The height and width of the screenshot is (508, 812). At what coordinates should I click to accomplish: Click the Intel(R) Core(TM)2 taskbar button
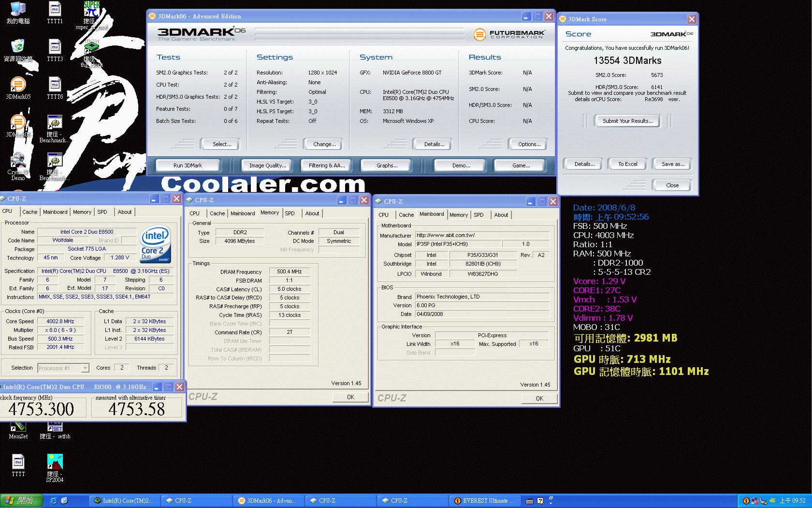(x=125, y=501)
